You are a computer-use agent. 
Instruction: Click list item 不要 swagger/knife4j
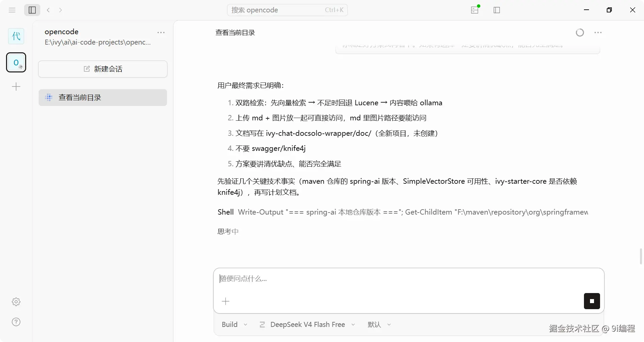pyautogui.click(x=270, y=149)
